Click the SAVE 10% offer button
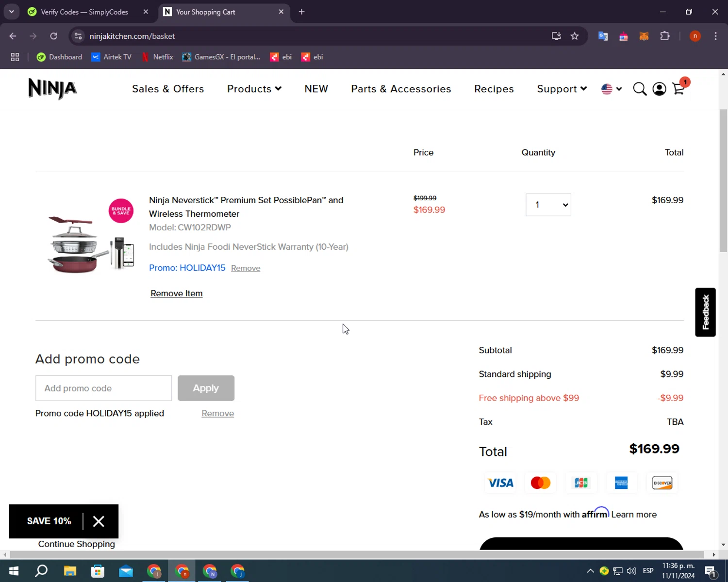This screenshot has height=582, width=728. click(x=49, y=521)
